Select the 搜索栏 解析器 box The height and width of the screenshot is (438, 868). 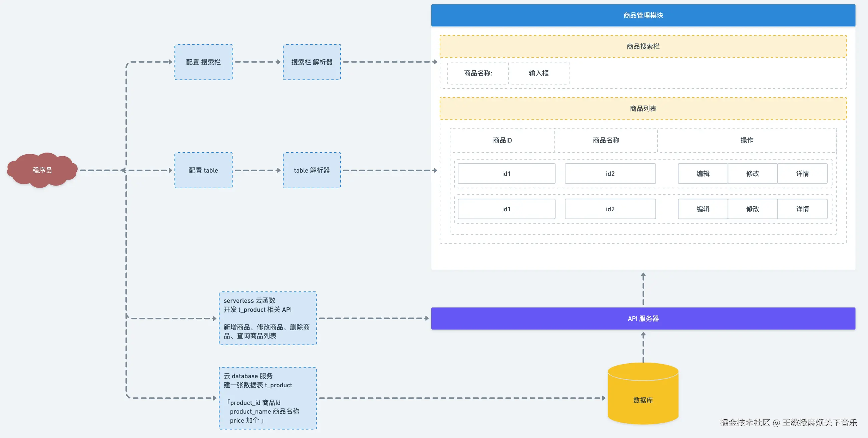pos(312,62)
